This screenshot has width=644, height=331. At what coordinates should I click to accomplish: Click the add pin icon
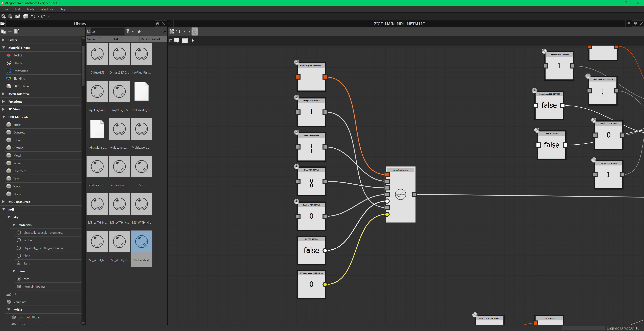pyautogui.click(x=193, y=41)
